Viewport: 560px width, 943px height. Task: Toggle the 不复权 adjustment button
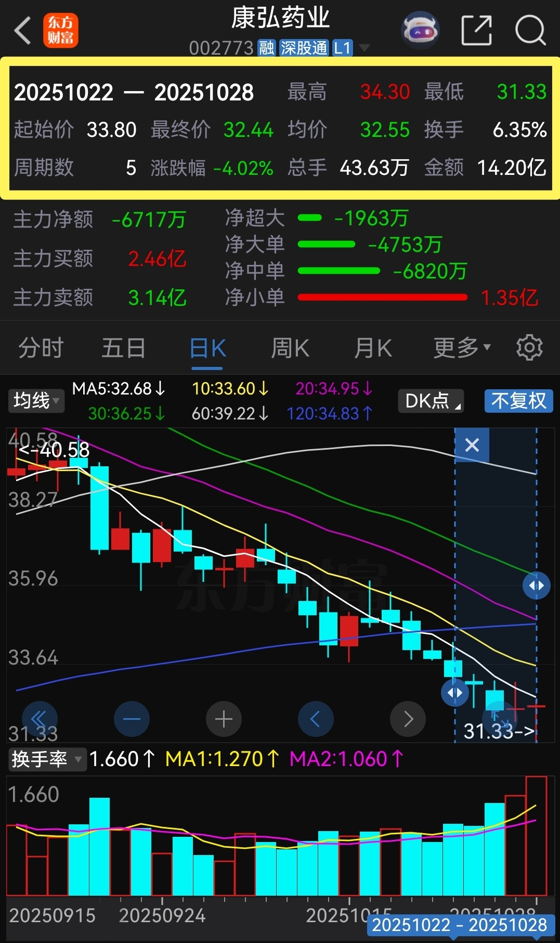pyautogui.click(x=518, y=401)
